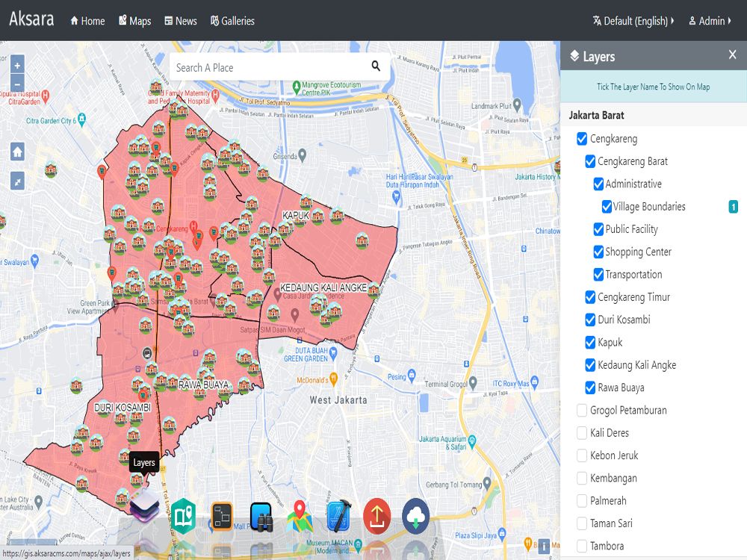Uncheck the Transportation checkbox
This screenshot has height=560, width=747.
[x=598, y=274]
